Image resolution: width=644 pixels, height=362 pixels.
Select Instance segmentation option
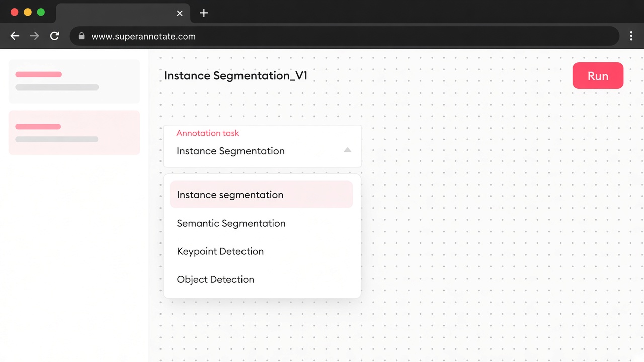261,195
